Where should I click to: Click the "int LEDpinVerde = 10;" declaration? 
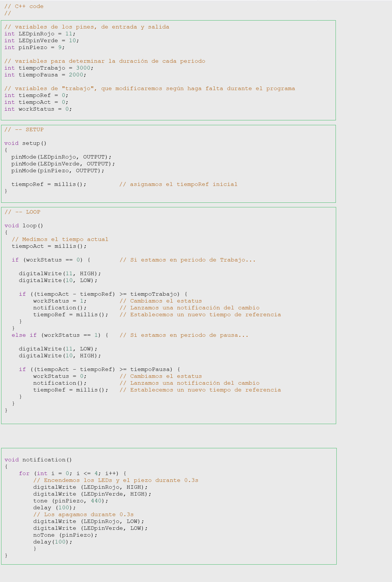[41, 40]
